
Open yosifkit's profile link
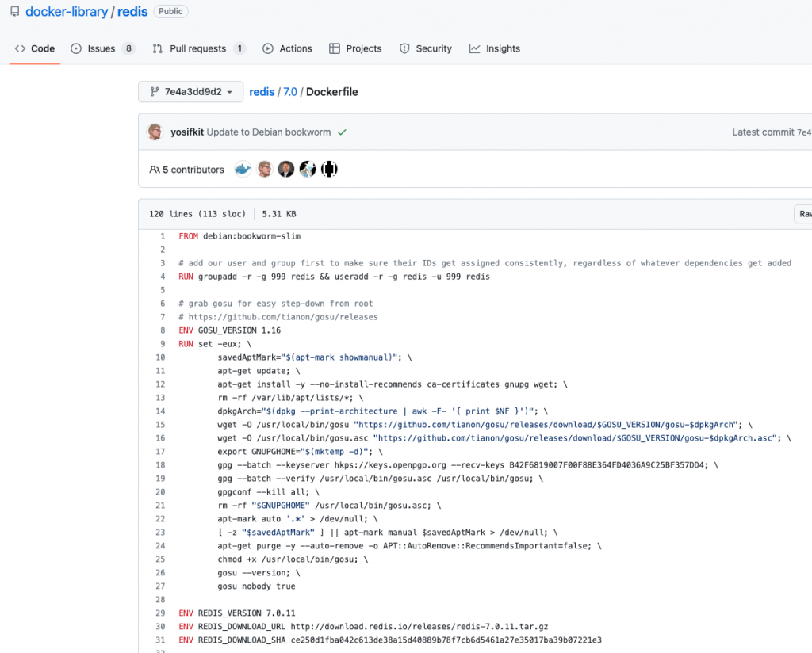click(x=187, y=132)
